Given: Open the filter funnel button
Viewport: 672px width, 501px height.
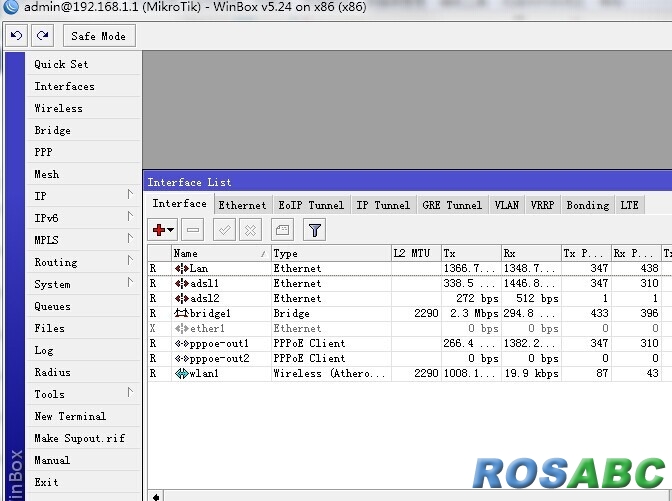Looking at the screenshot, I should (315, 230).
